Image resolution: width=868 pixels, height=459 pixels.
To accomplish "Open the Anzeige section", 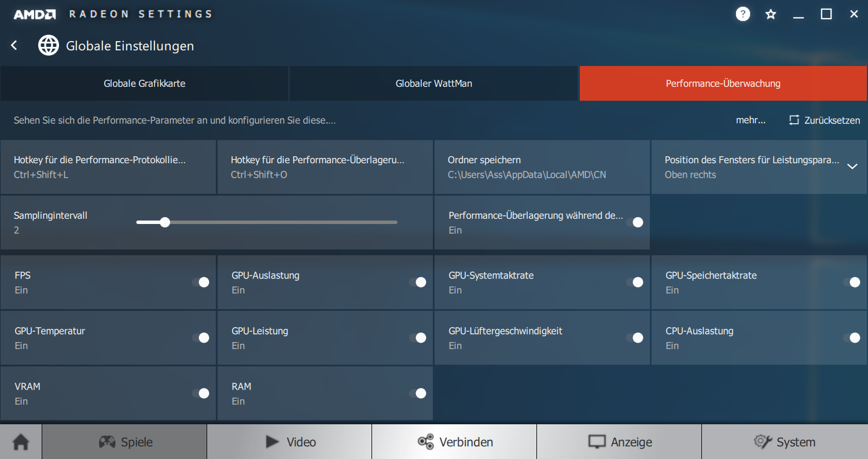I will pos(619,442).
